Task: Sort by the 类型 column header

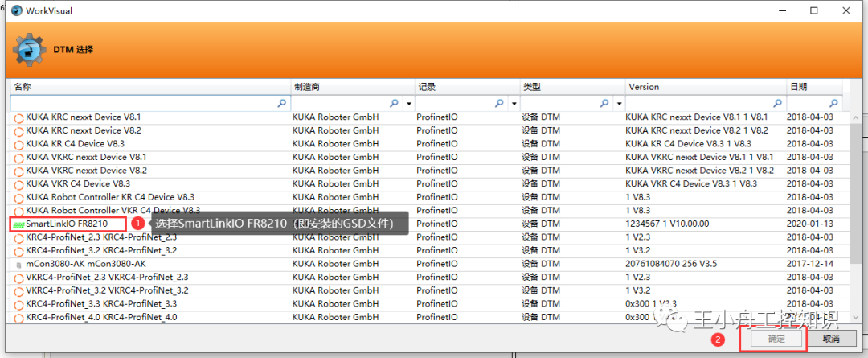Action: tap(572, 87)
